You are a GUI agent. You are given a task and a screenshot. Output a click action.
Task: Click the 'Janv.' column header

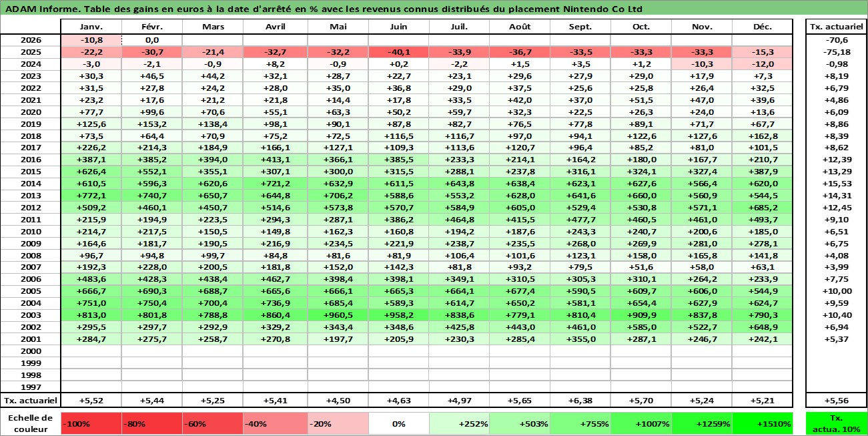click(x=91, y=27)
